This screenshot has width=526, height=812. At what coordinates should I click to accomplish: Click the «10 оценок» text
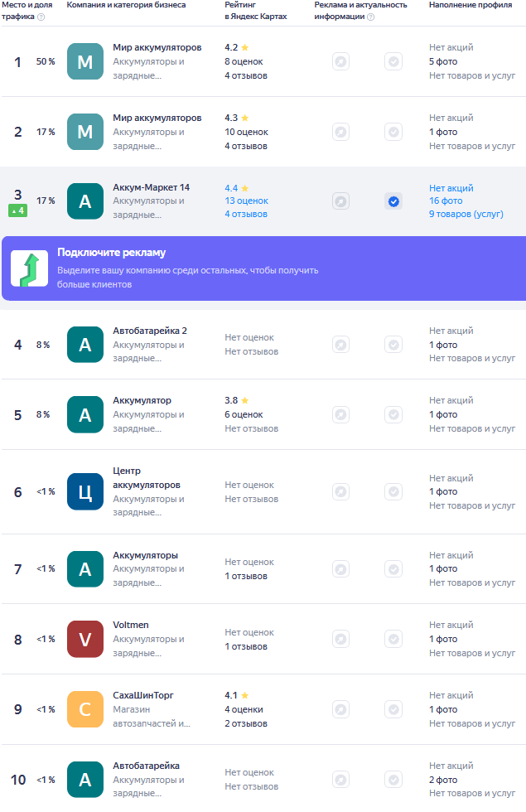point(247,132)
